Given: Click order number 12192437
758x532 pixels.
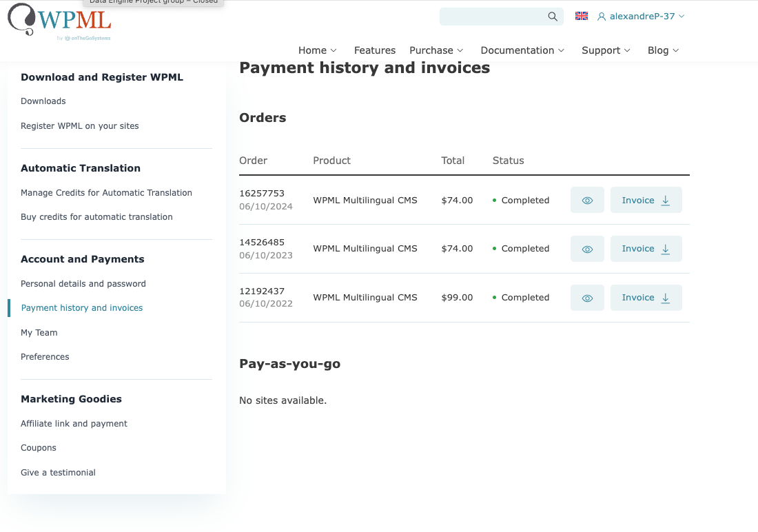Looking at the screenshot, I should [262, 291].
